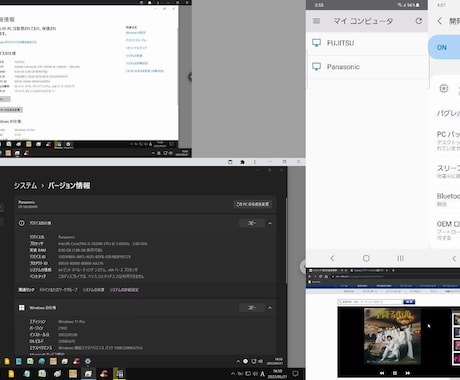Collapse the device specifications section
The width and height of the screenshot is (460, 380).
point(270,223)
